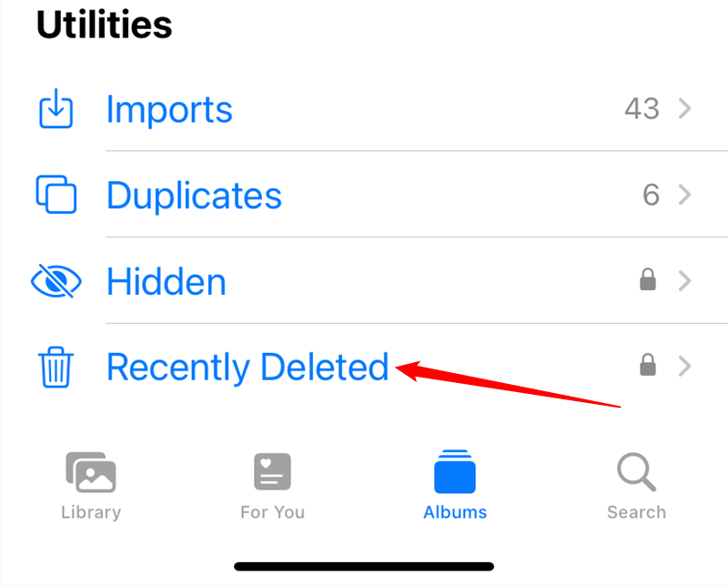Open the Recently Deleted album

point(248,368)
